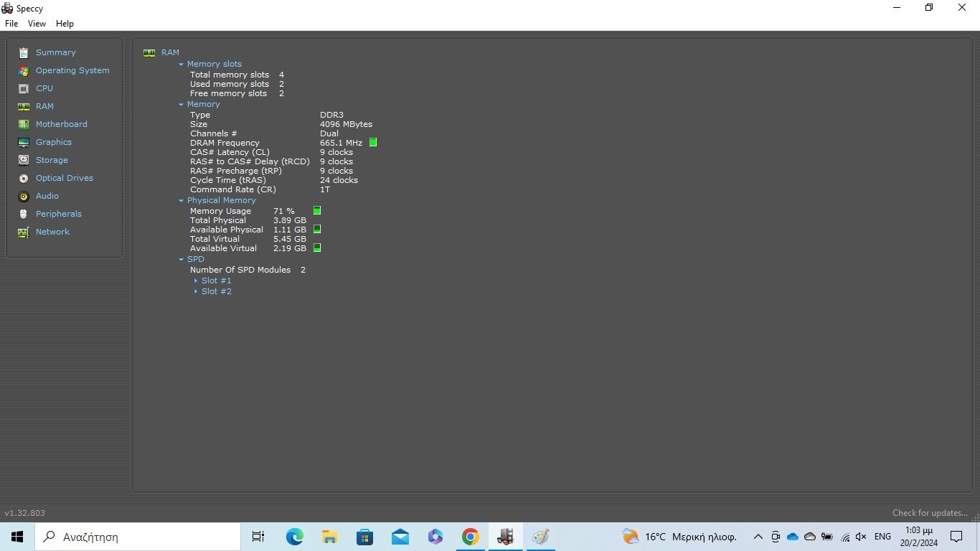The image size is (980, 551).
Task: Click Check for updates link
Action: click(x=930, y=513)
